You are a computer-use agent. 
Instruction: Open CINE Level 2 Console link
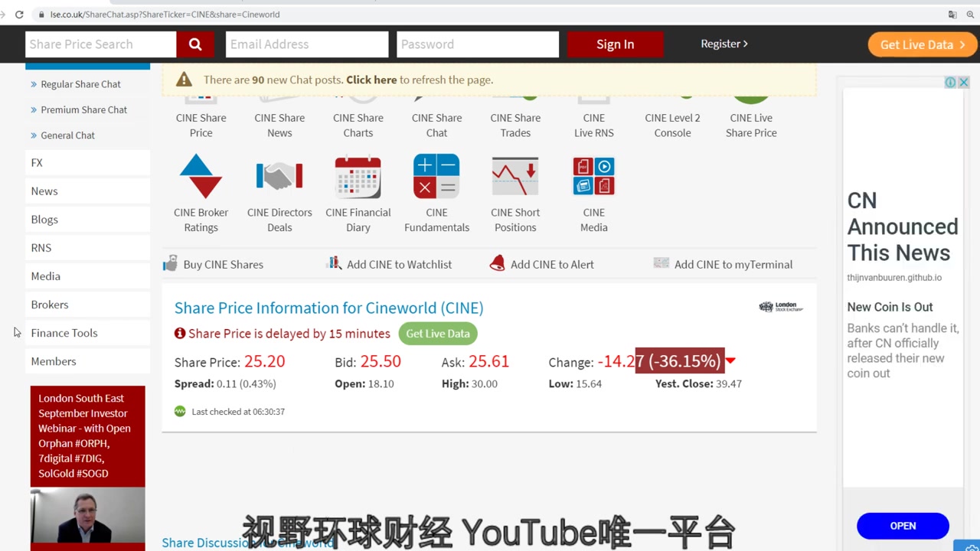pyautogui.click(x=672, y=125)
